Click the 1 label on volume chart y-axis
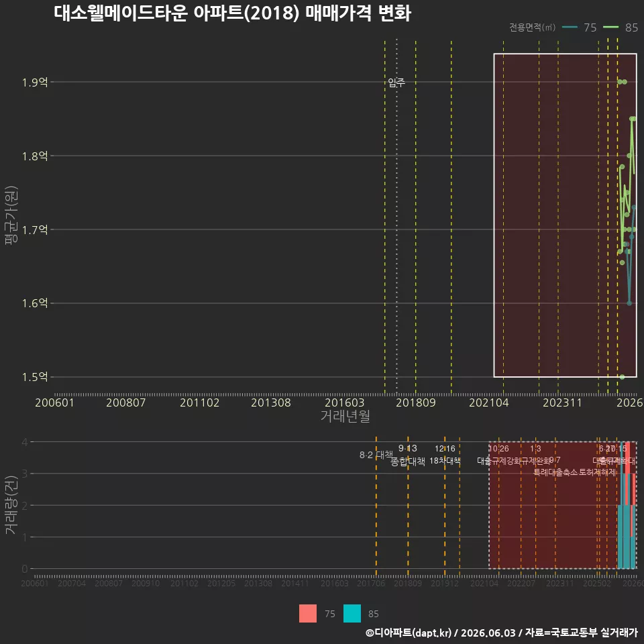 (25, 537)
